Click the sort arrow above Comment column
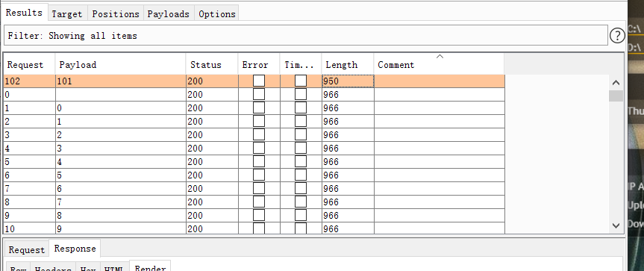 [x=440, y=57]
